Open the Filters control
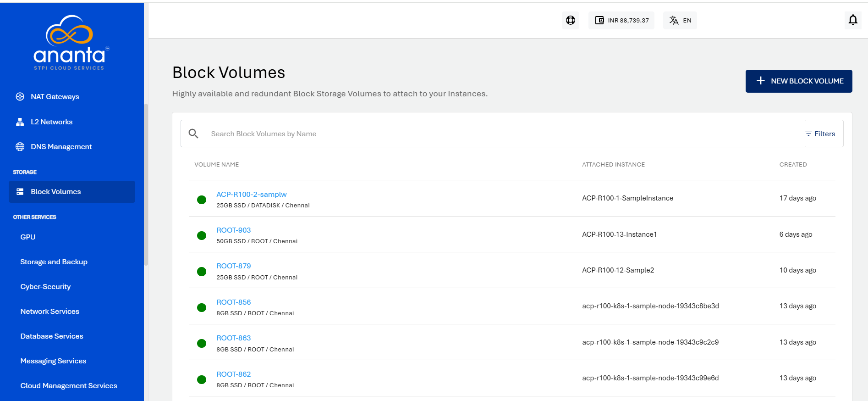This screenshot has height=401, width=868. click(x=820, y=134)
